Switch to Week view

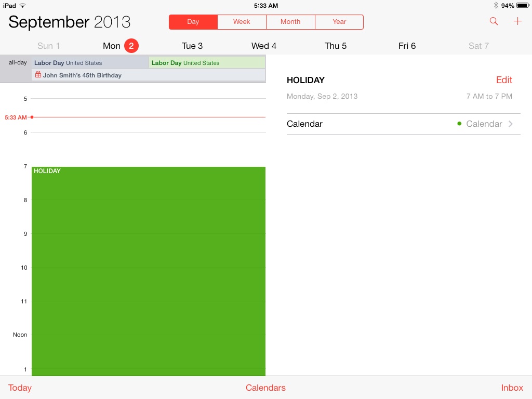coord(242,22)
